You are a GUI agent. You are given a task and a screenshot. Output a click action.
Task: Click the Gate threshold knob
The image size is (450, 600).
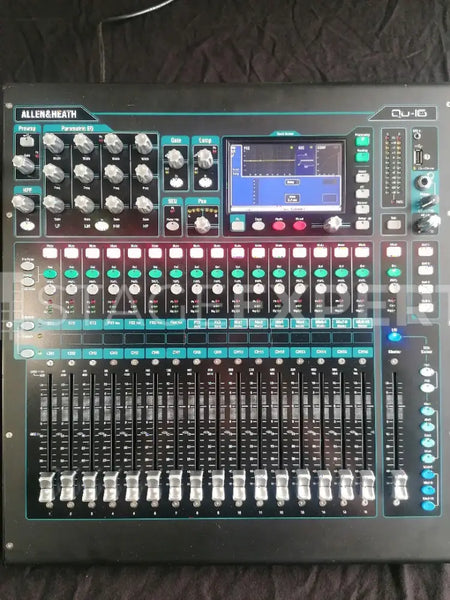coord(176,158)
